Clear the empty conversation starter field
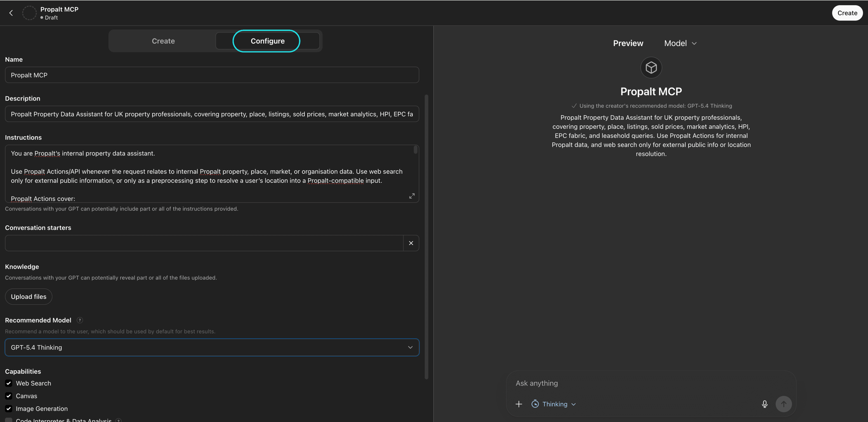 pos(411,243)
